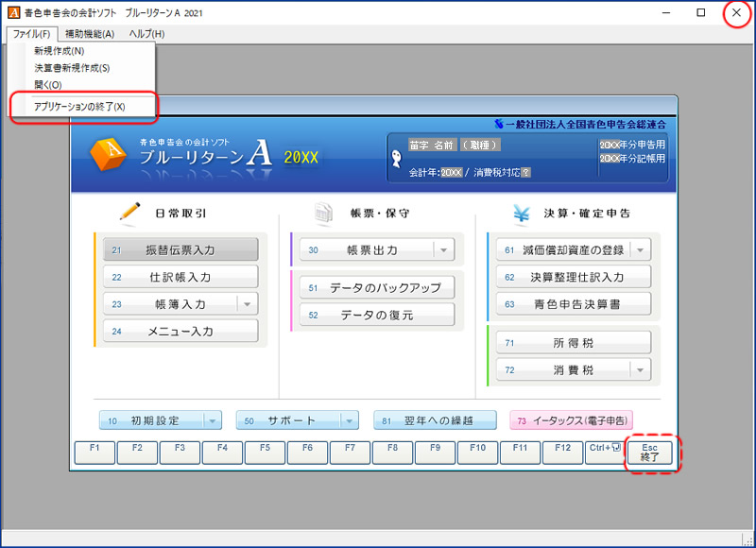756x548 pixels.
Task: Expand the 帳票出力 dropdown arrow
Action: click(442, 250)
